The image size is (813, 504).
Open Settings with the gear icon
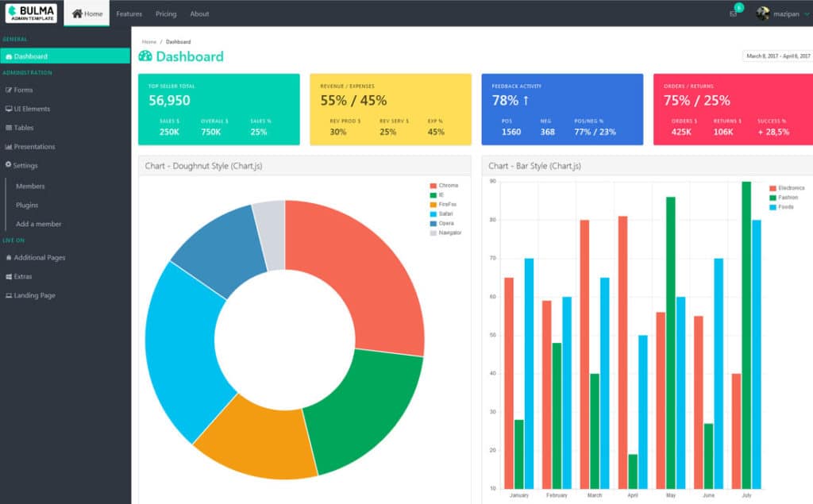coord(10,165)
